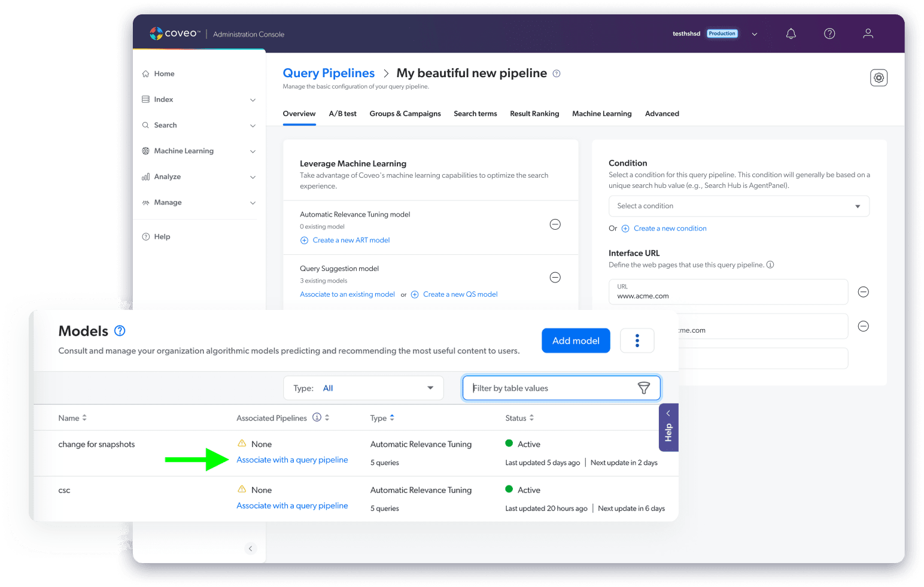Click Create a new QS model link
This screenshot has width=924, height=587.
tap(460, 294)
